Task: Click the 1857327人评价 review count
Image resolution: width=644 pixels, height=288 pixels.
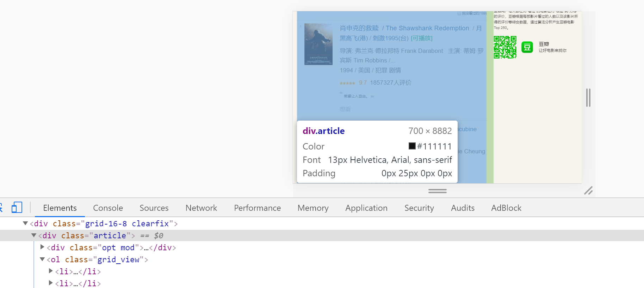Action: pyautogui.click(x=391, y=82)
